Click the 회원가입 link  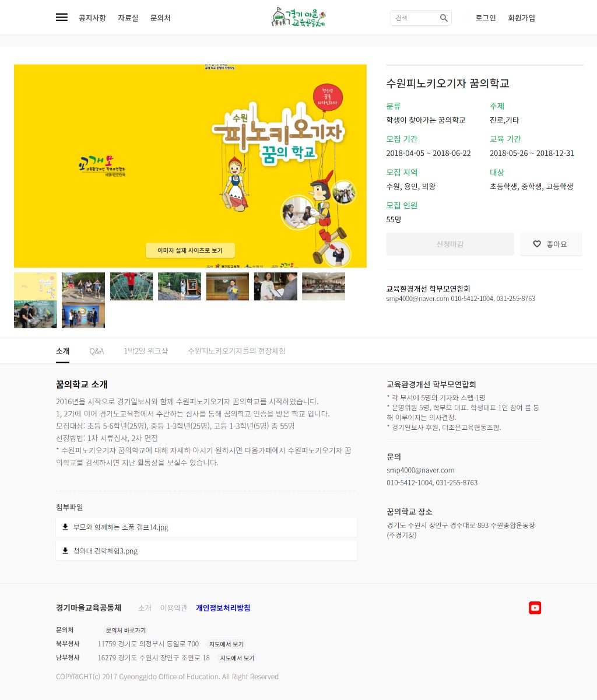521,18
